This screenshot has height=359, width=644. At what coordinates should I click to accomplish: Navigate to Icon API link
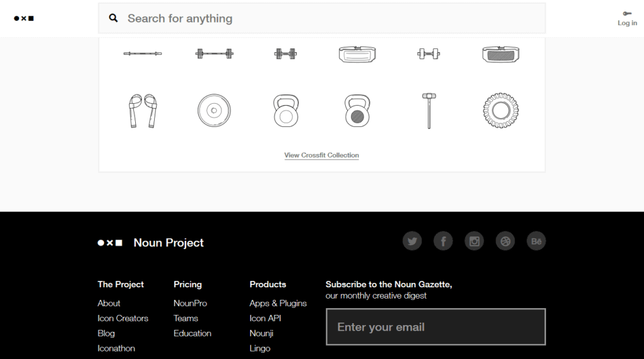pos(265,318)
